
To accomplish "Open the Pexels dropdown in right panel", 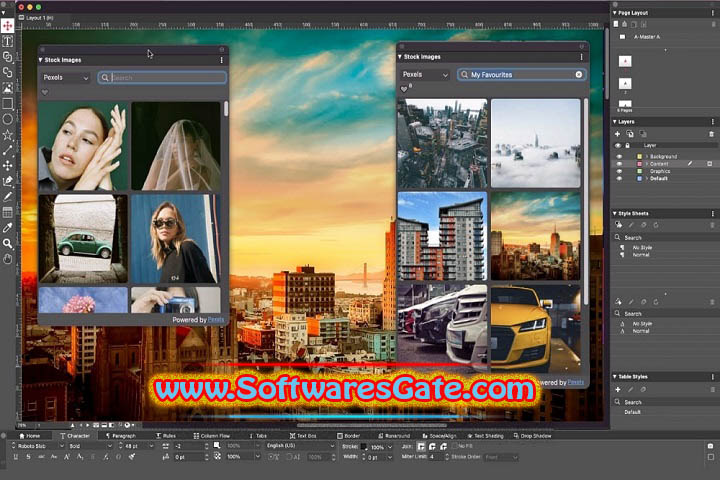I will tap(425, 74).
